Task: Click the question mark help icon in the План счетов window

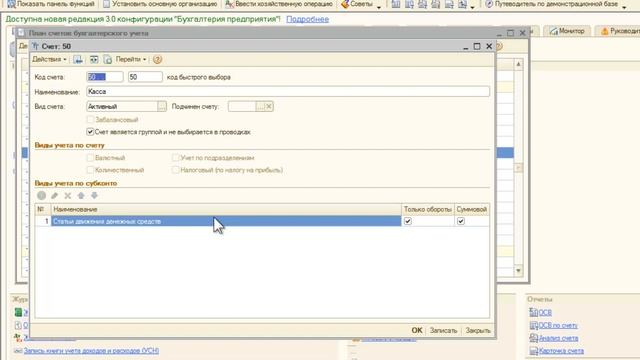Action: pyautogui.click(x=499, y=47)
